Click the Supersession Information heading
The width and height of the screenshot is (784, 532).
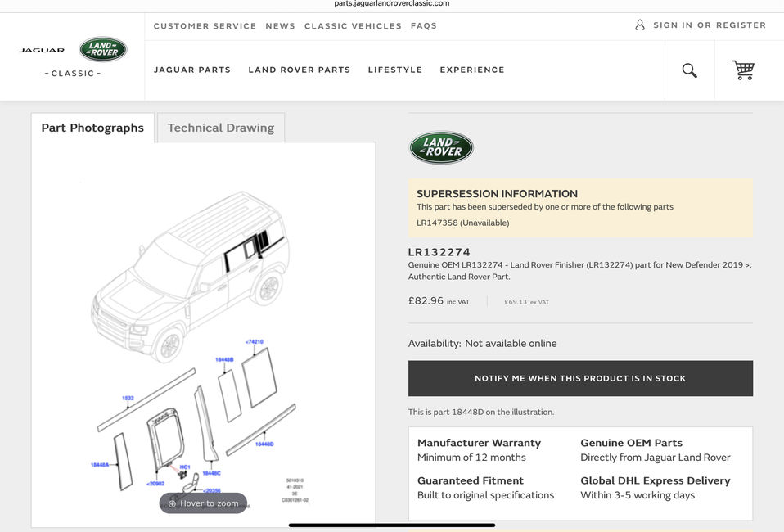[497, 193]
